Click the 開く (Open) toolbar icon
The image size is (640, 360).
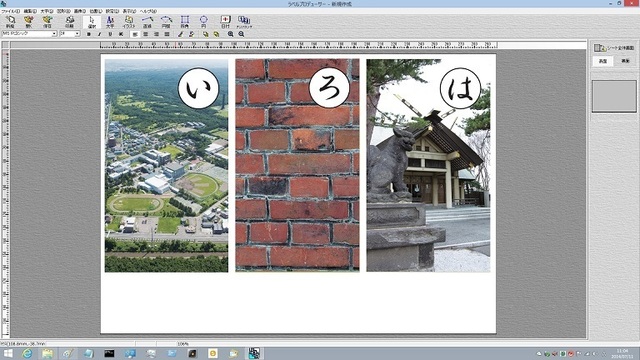[x=29, y=22]
